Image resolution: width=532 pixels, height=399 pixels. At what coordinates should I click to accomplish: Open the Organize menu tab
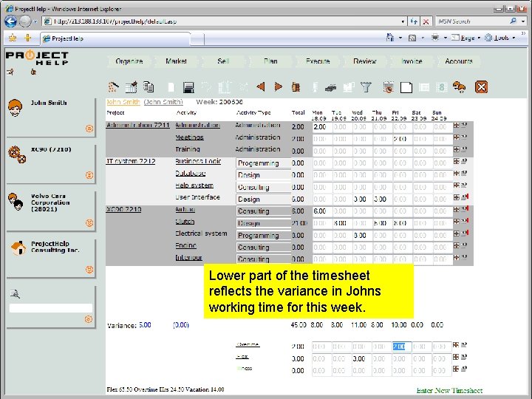pyautogui.click(x=129, y=61)
